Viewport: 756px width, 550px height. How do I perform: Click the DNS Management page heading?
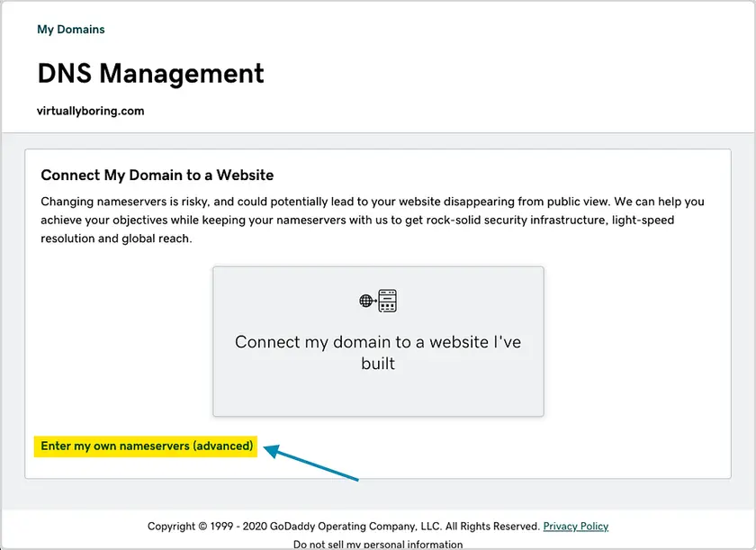tap(150, 73)
